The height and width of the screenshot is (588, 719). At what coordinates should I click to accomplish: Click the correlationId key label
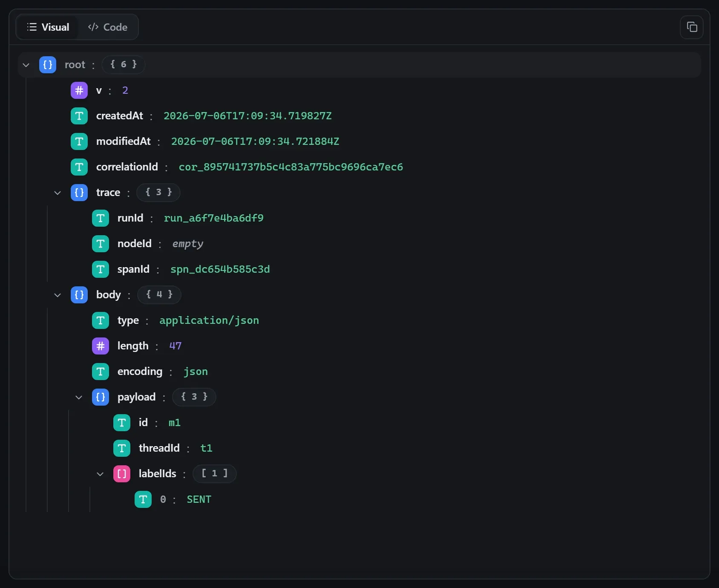(127, 167)
